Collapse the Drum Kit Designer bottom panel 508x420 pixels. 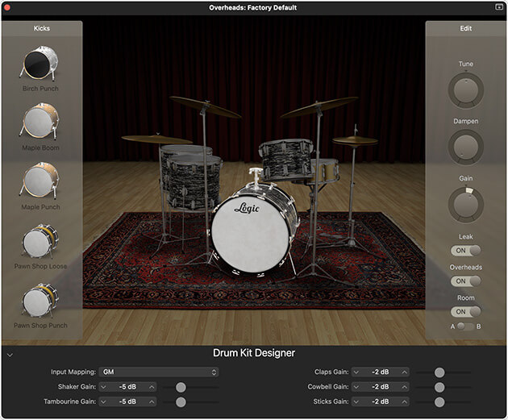click(9, 354)
